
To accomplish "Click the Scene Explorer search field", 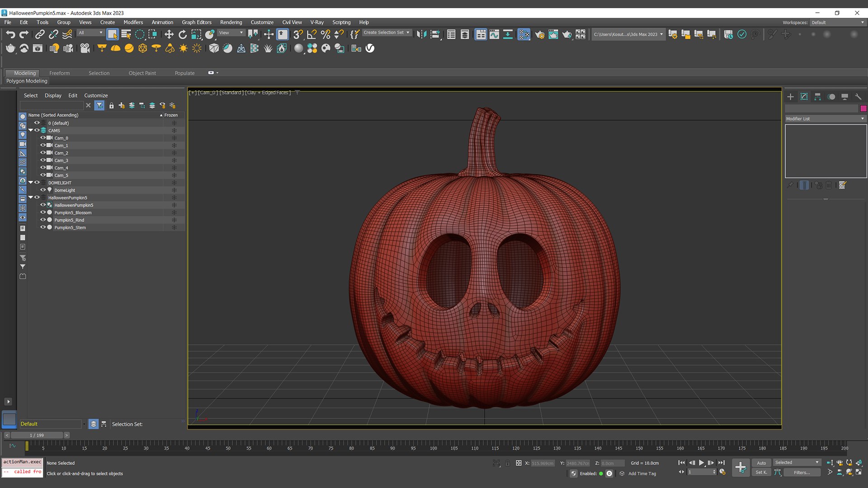I will tap(52, 105).
